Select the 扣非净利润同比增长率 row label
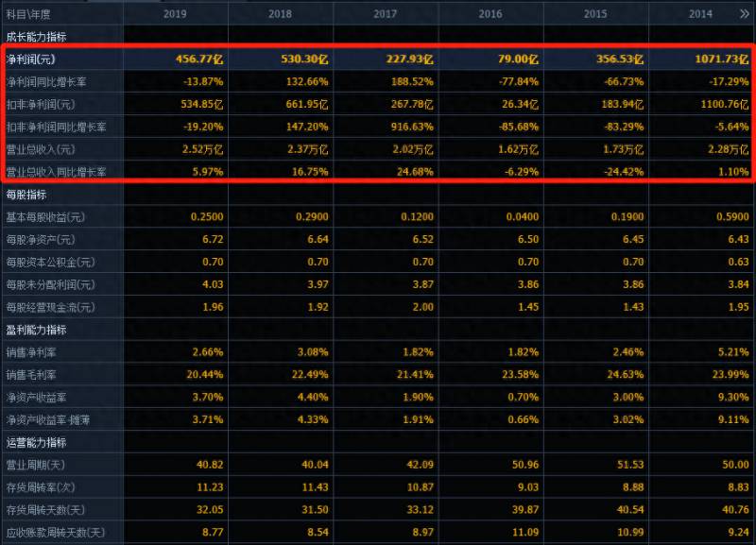 click(x=56, y=128)
